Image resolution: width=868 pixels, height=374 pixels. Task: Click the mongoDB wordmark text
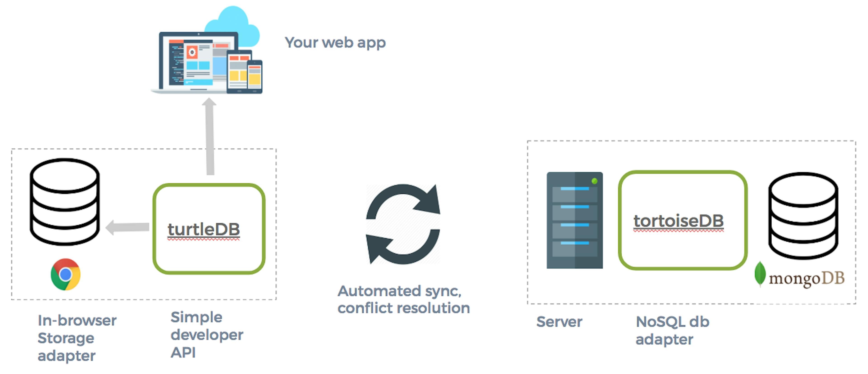pos(806,278)
